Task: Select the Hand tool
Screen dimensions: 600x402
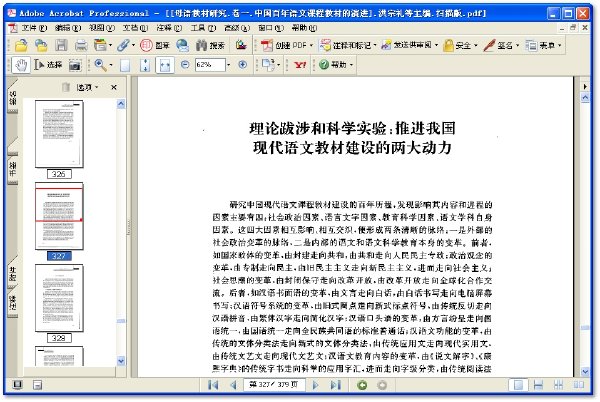Action: pyautogui.click(x=21, y=65)
